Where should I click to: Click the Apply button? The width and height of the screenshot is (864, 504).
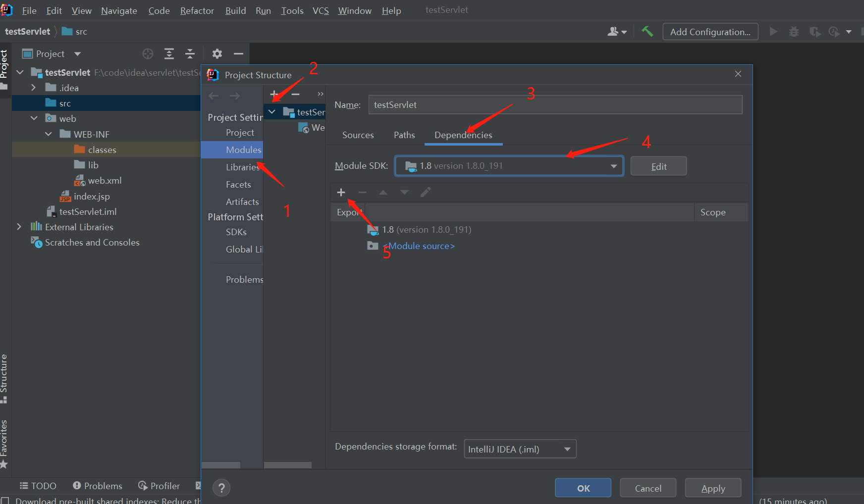(x=713, y=488)
